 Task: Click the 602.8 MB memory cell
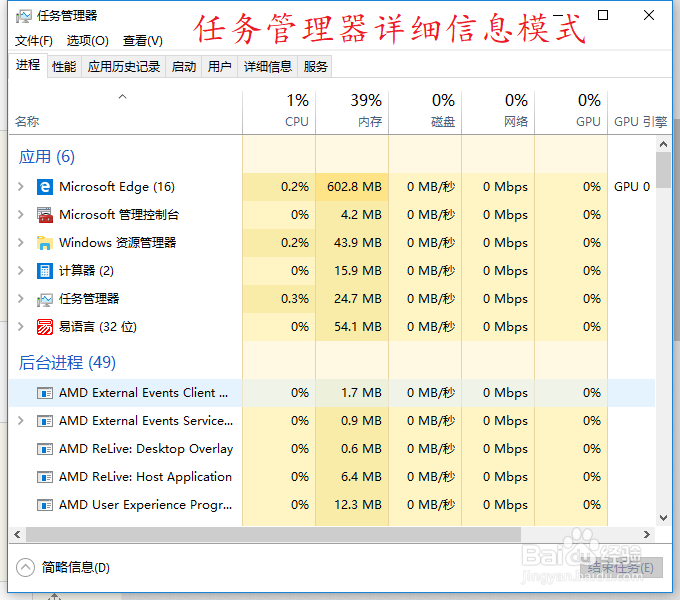(352, 187)
